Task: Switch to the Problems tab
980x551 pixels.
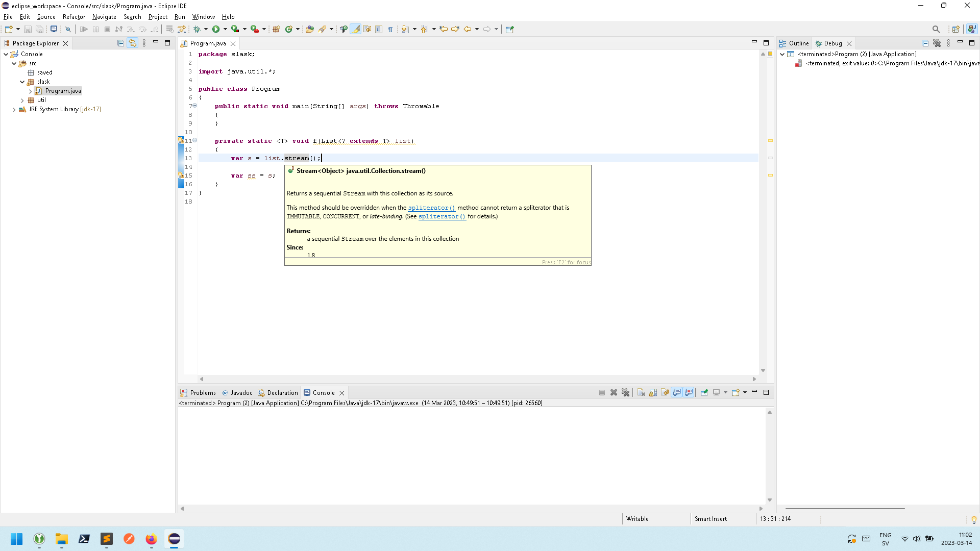Action: pos(202,392)
